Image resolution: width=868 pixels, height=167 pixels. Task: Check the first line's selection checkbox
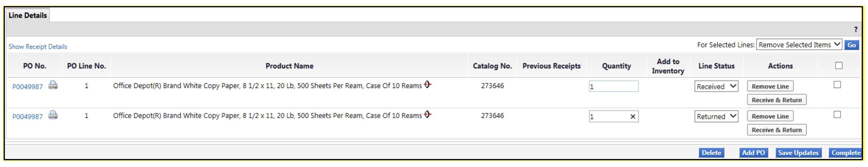coord(837,85)
